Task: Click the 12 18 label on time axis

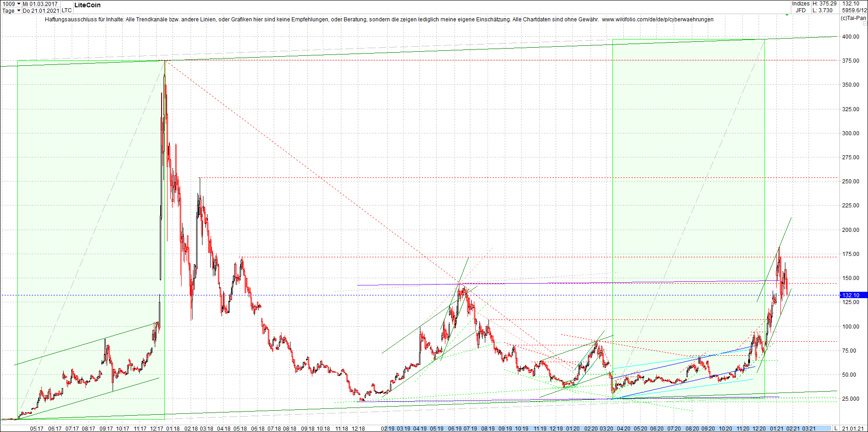Action: [x=358, y=428]
